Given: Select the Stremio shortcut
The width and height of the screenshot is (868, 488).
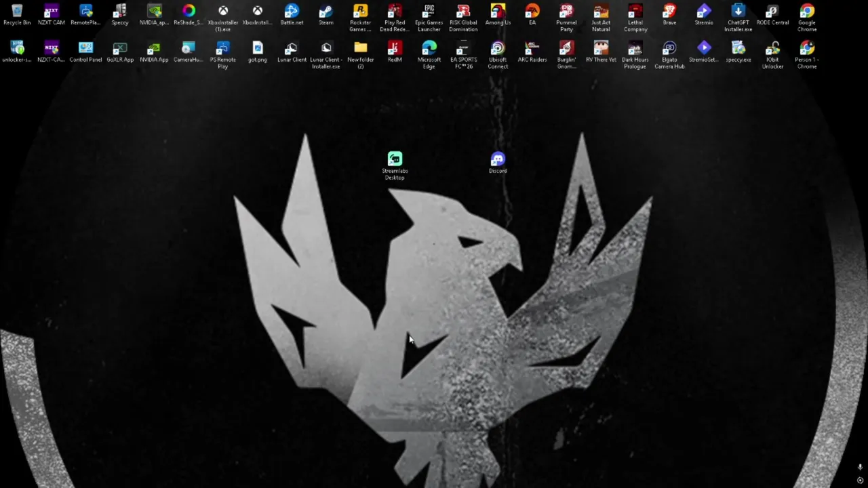Looking at the screenshot, I should click(x=704, y=15).
